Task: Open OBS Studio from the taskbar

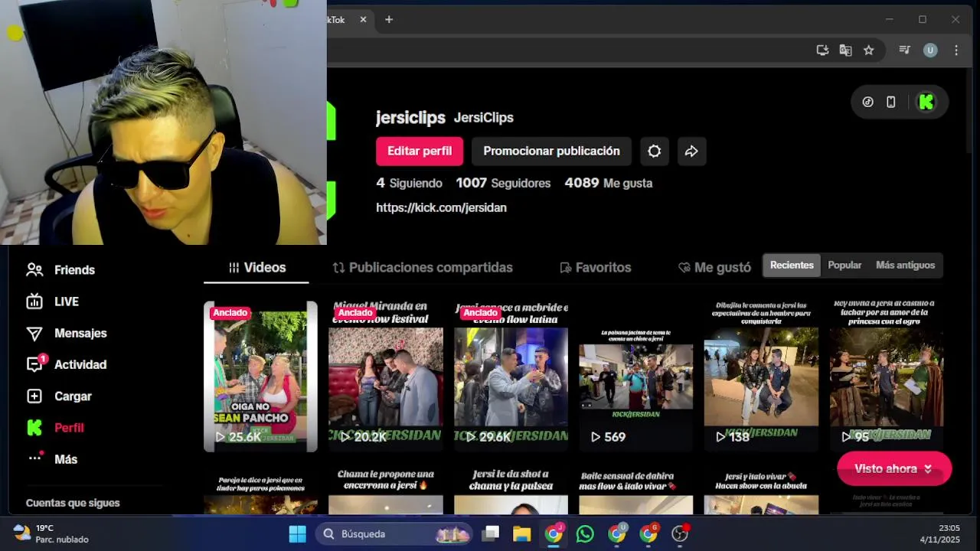Action: (680, 533)
